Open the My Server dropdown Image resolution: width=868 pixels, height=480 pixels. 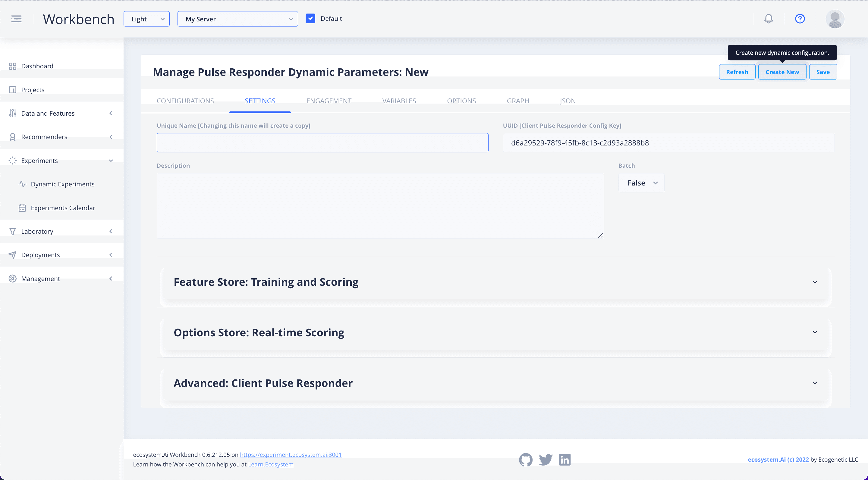click(x=237, y=19)
